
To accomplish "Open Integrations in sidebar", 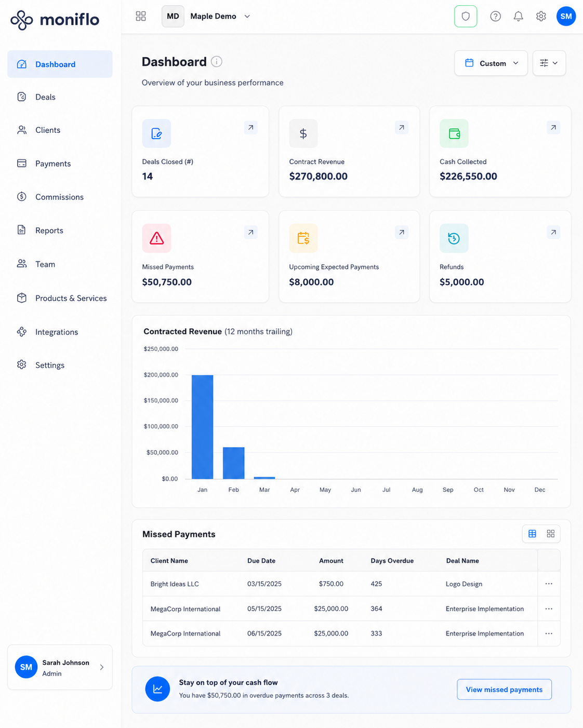I will (60, 332).
